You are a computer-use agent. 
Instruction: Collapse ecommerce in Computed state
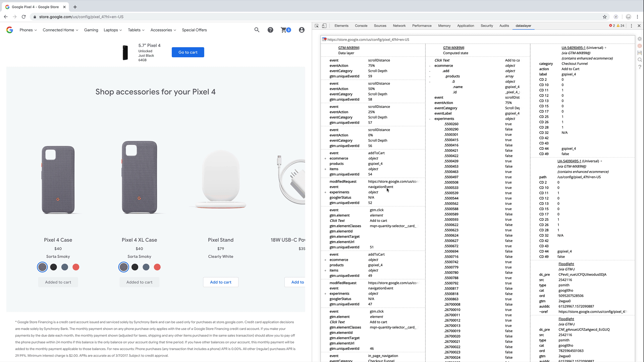pos(430,66)
